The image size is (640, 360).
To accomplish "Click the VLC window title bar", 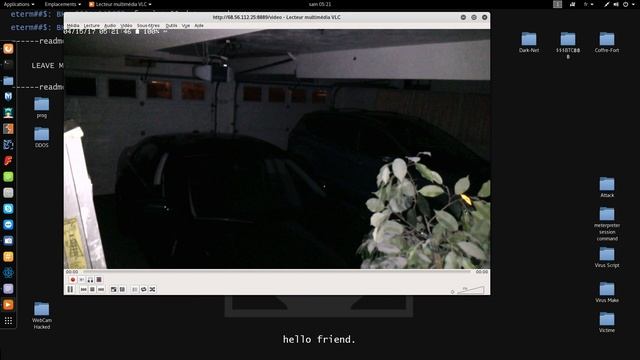I will click(276, 17).
